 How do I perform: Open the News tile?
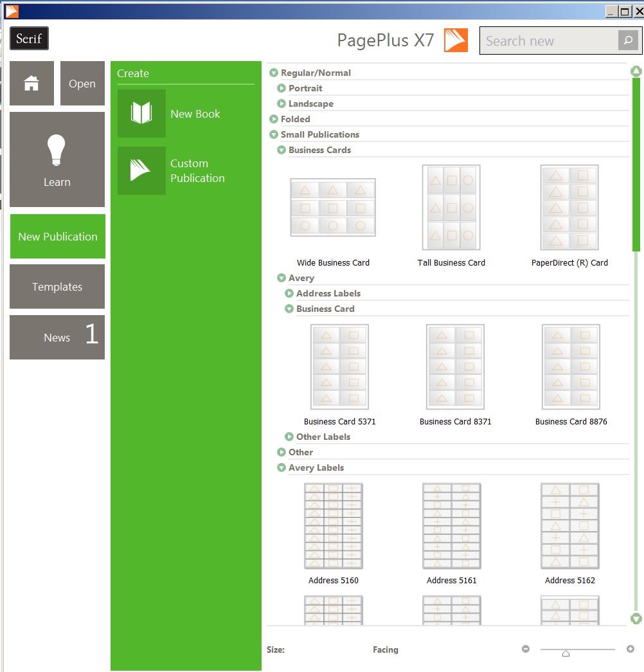(x=57, y=337)
